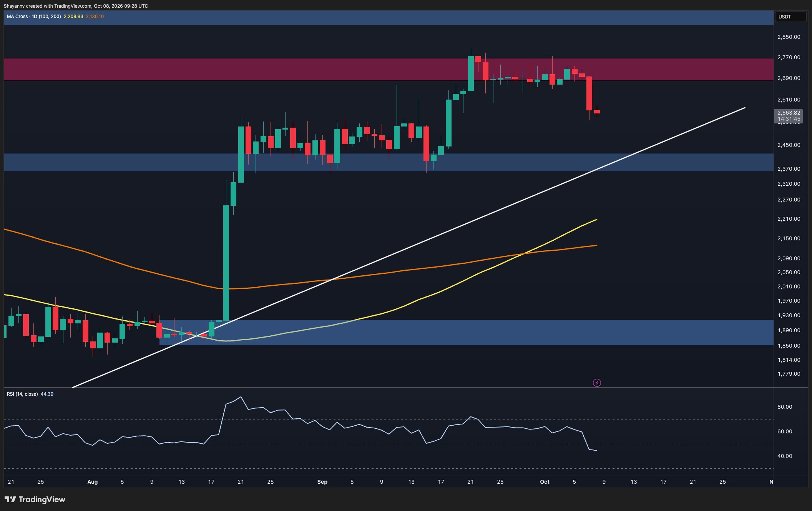812x511 pixels.
Task: Click the MA value 2,130.10 in legend
Action: (95, 17)
